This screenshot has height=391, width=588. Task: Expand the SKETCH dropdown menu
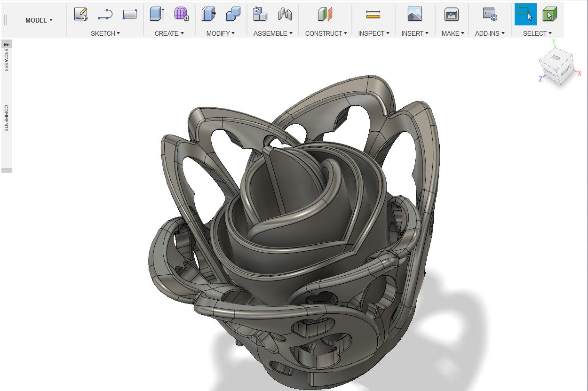tap(105, 33)
